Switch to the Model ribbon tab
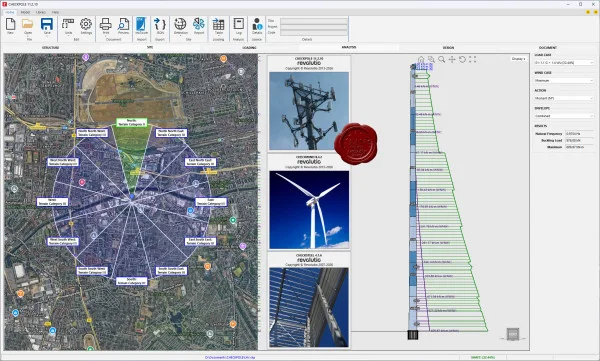This screenshot has width=600, height=361. (x=25, y=12)
